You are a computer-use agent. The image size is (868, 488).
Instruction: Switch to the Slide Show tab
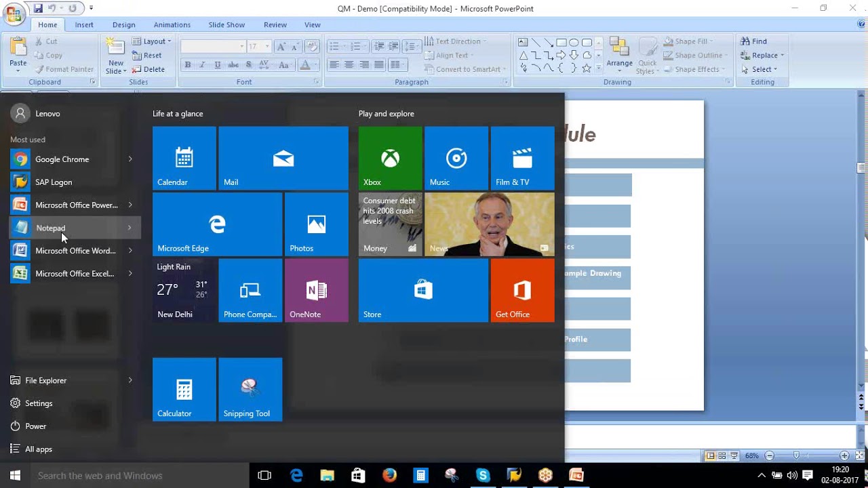[x=226, y=25]
